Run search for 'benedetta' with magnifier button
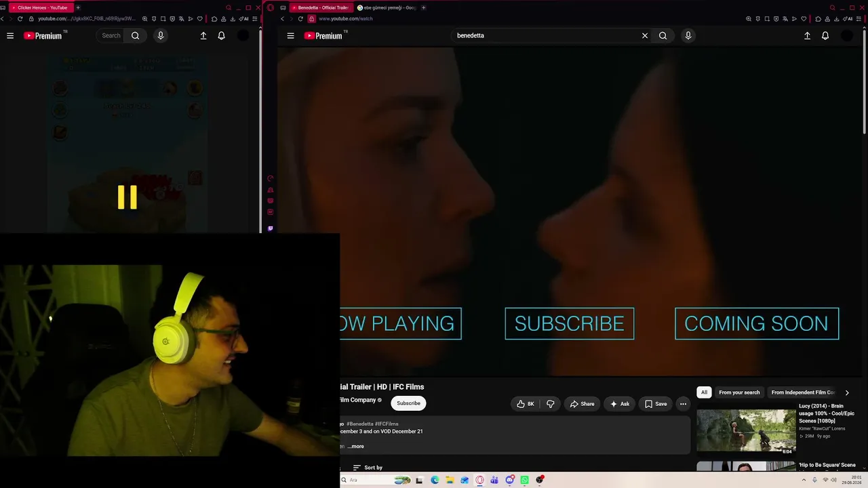Viewport: 868px width, 488px height. click(x=663, y=36)
